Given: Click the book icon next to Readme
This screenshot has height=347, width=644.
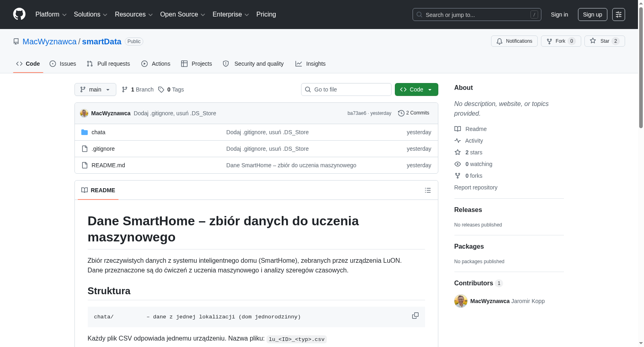Looking at the screenshot, I should tap(458, 129).
